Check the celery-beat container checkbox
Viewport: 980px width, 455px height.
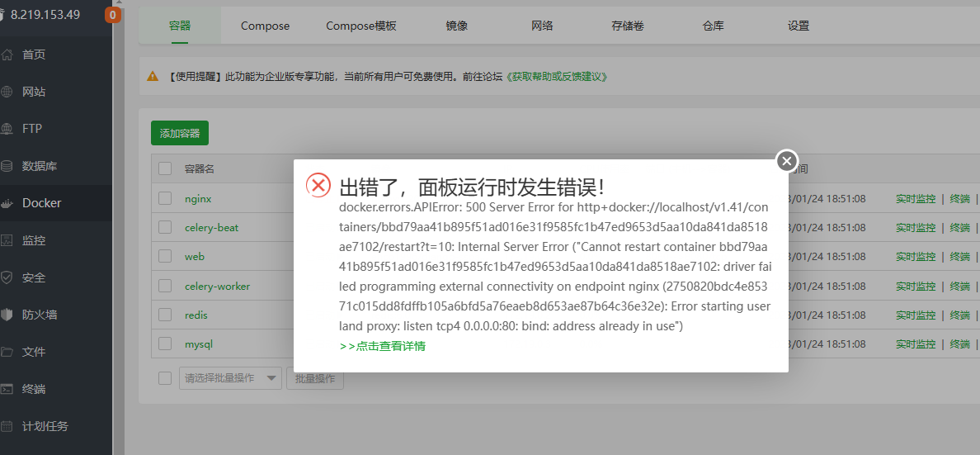165,227
